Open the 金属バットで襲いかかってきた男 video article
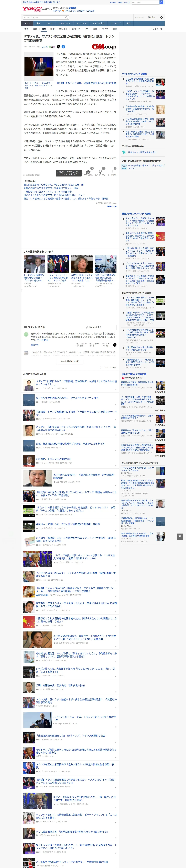 coord(68,524)
